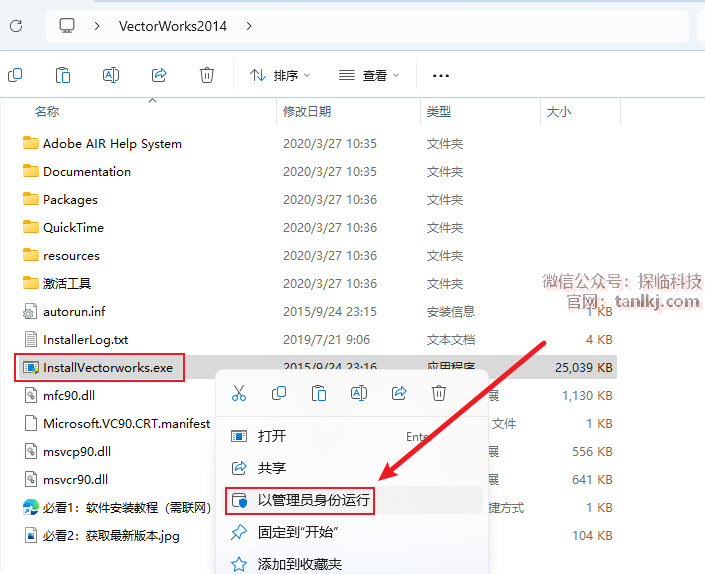
Task: Open the three-dots more options menu
Action: 441,76
